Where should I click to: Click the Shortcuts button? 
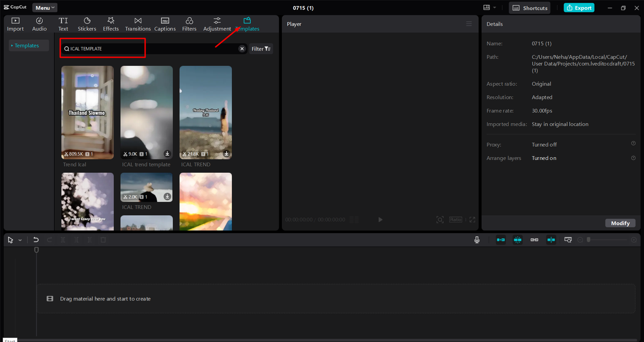click(530, 8)
